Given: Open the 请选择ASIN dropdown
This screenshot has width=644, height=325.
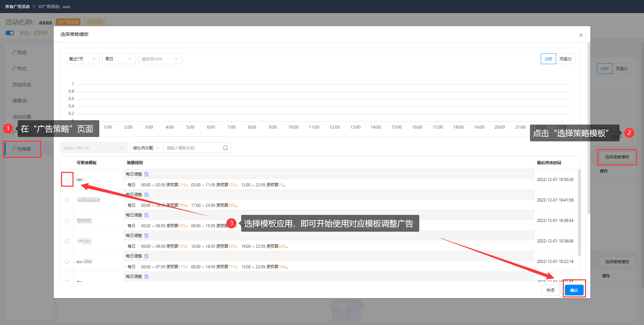Looking at the screenshot, I should 160,59.
